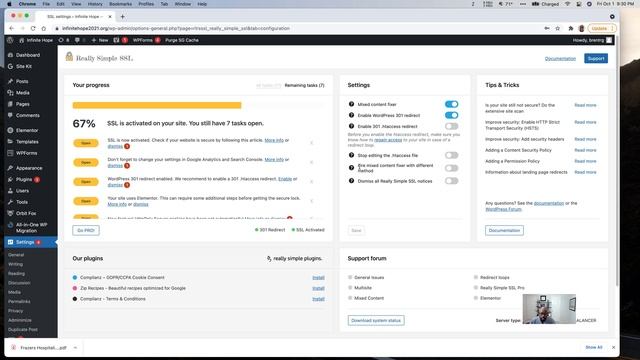Click Documentation button in Tips & Tricks
Image resolution: width=640 pixels, height=360 pixels.
point(504,230)
